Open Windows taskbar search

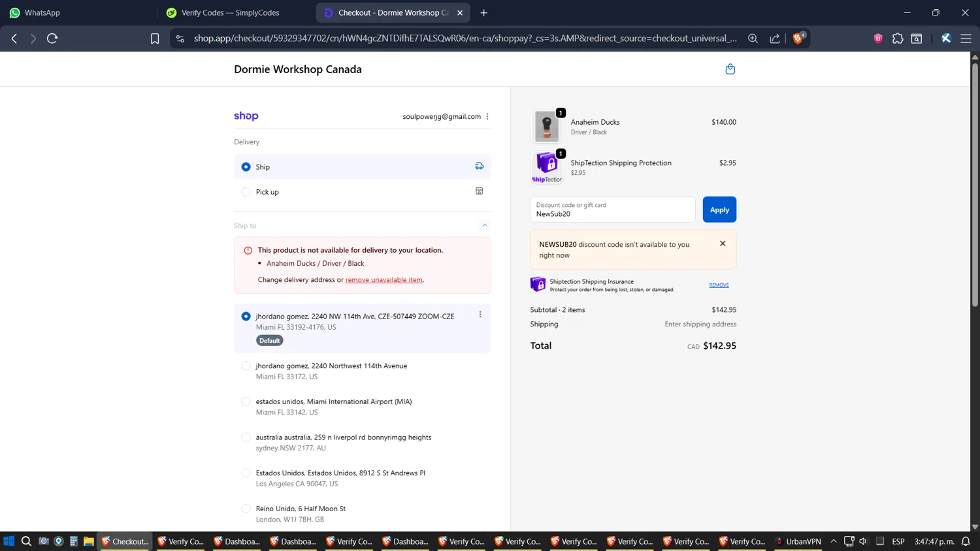coord(26,541)
